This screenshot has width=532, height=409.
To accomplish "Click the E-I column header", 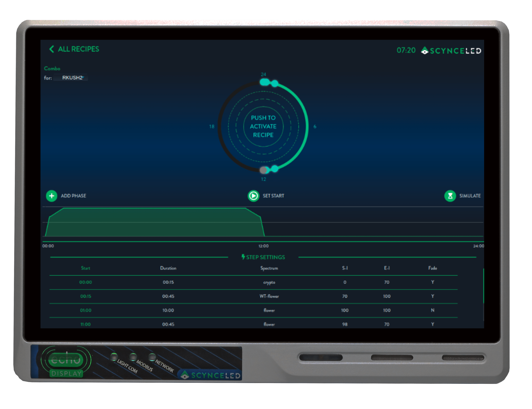I will (387, 268).
